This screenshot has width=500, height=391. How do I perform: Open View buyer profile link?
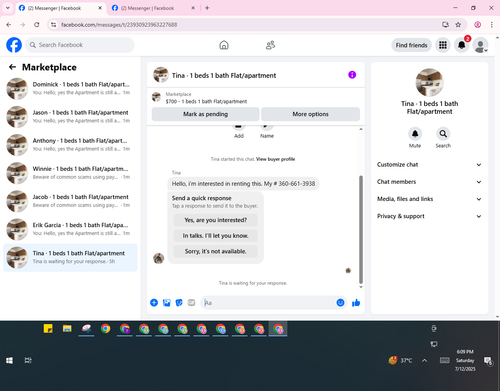[275, 159]
